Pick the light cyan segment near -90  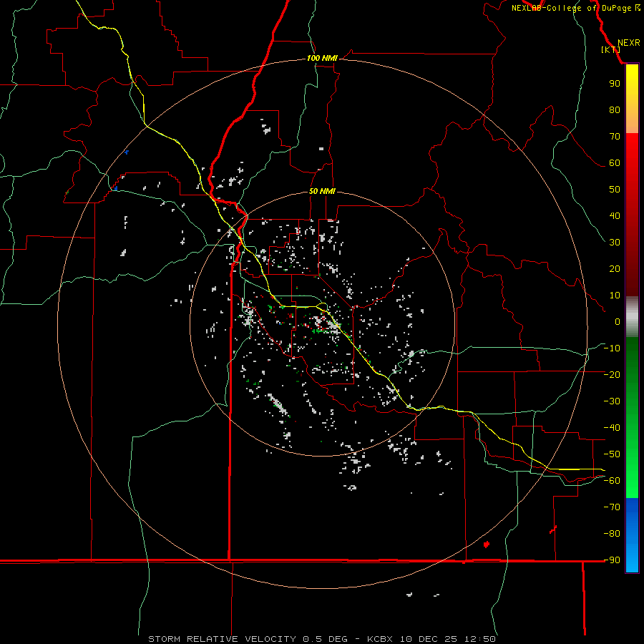pos(632,562)
